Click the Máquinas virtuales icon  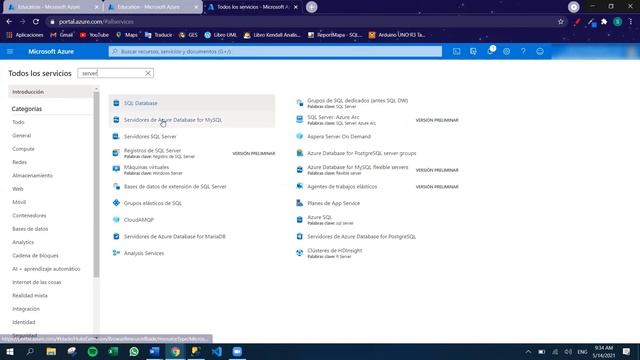coord(116,169)
